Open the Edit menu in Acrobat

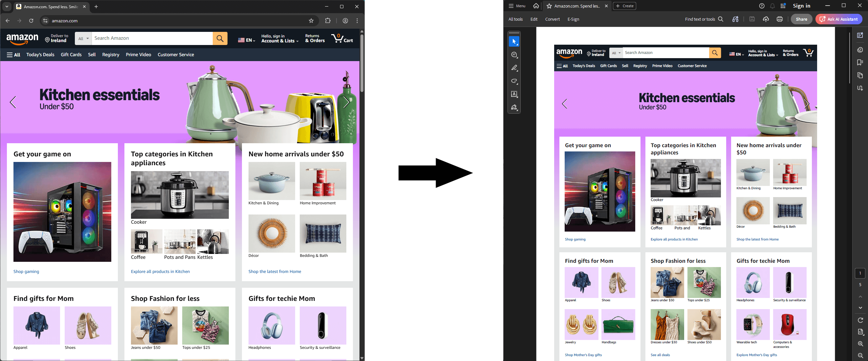pyautogui.click(x=534, y=19)
